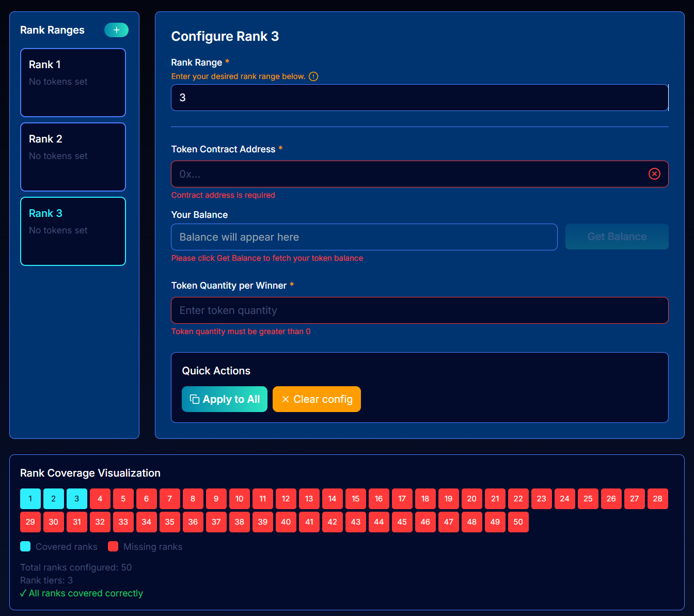
Task: Click the cyan Covered ranks legend swatch
Action: click(25, 546)
